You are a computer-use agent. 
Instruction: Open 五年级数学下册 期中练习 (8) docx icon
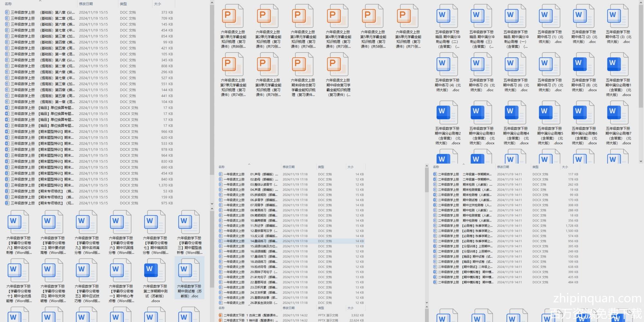(583, 65)
